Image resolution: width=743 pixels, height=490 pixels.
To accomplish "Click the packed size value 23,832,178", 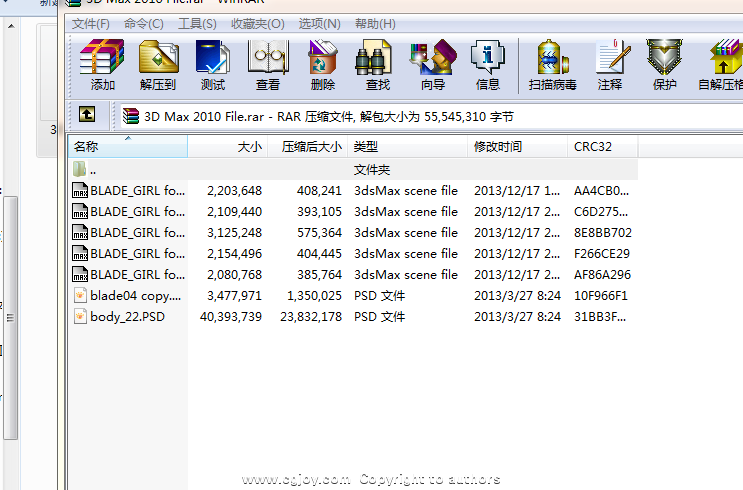I will (311, 317).
